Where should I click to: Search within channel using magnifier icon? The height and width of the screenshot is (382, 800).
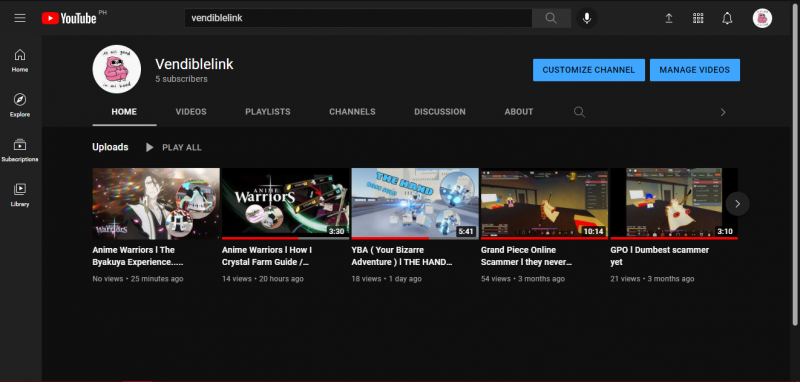click(579, 112)
